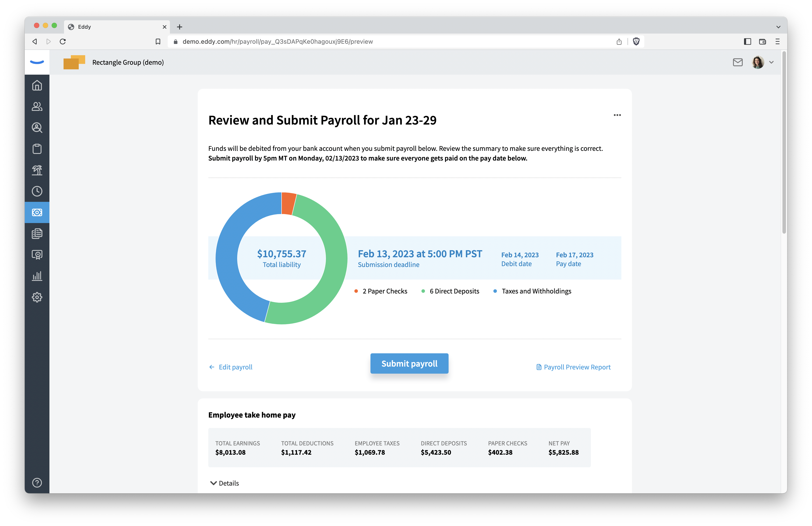Viewport: 812px width, 526px height.
Task: Open the Time Tracking clock icon
Action: (37, 191)
